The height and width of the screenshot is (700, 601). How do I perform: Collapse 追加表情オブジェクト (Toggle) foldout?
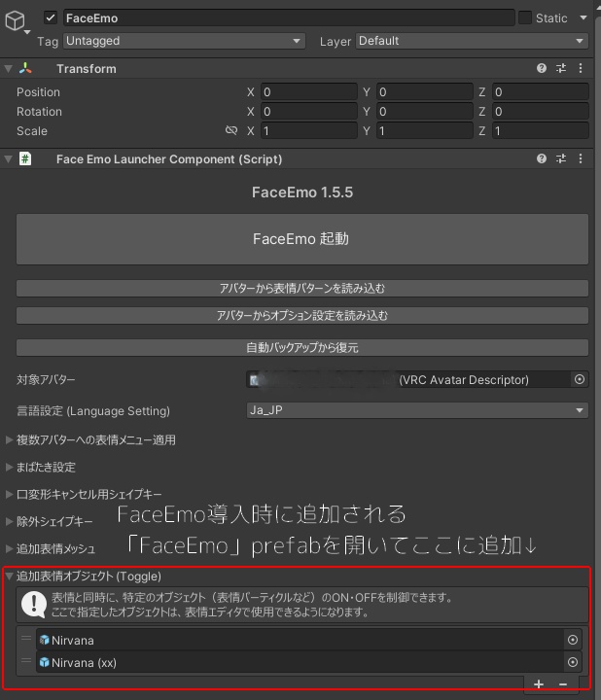(9, 576)
